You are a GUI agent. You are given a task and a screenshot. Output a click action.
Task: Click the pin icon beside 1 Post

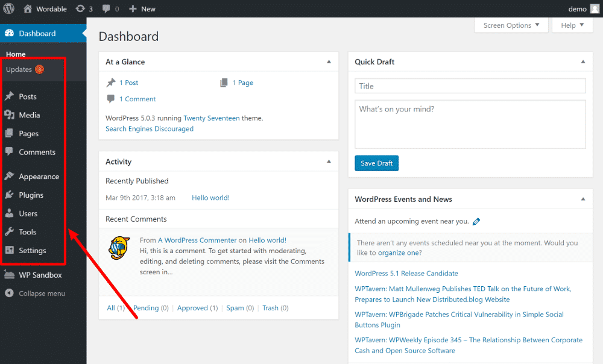pyautogui.click(x=111, y=82)
